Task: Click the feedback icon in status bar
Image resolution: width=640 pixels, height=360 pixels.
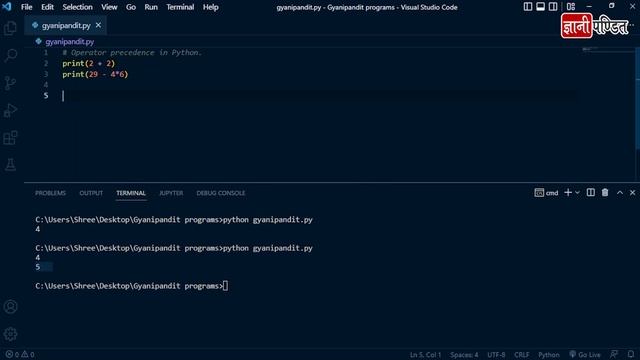Action: (x=614, y=355)
